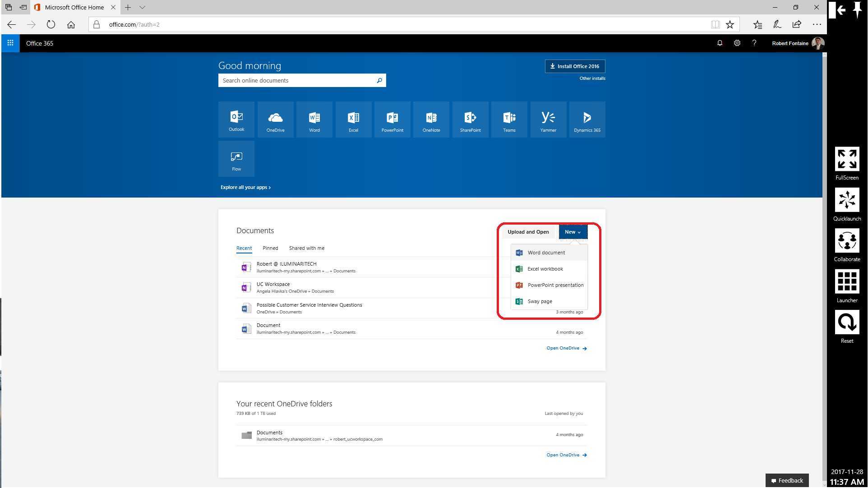Click the notifications bell icon

(x=720, y=43)
